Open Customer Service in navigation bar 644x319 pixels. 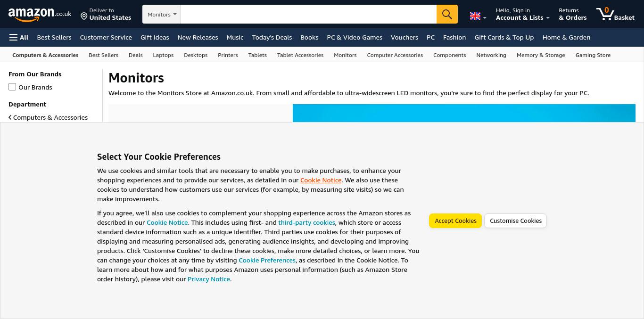click(x=106, y=37)
